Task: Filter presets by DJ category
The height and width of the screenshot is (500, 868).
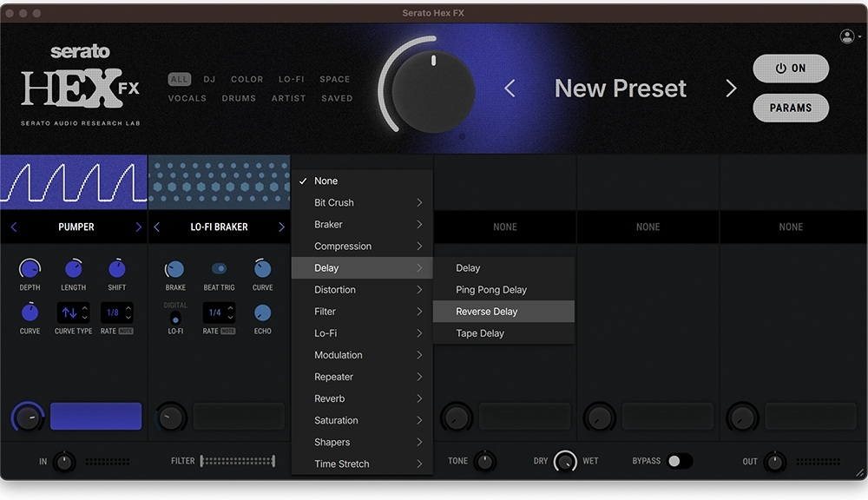Action: tap(209, 79)
